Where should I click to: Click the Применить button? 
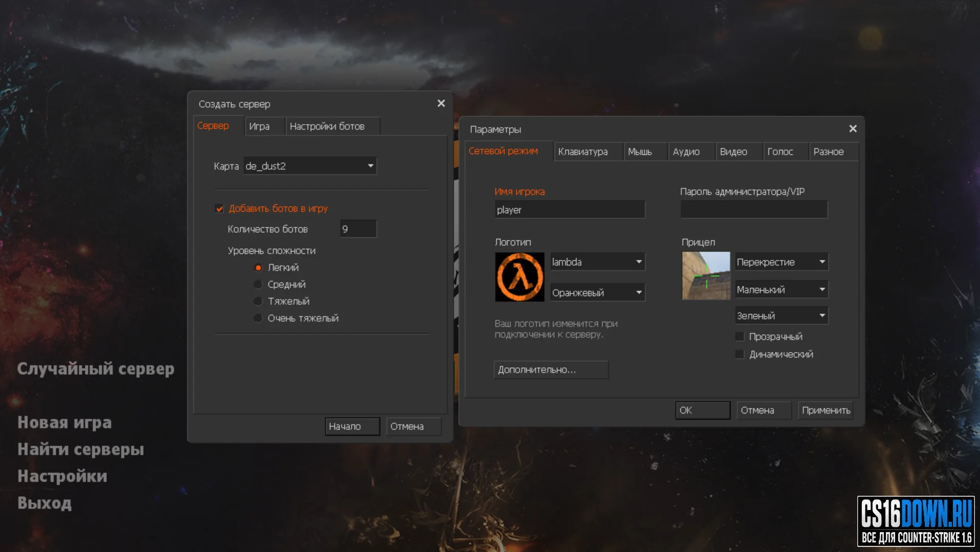[x=826, y=410]
